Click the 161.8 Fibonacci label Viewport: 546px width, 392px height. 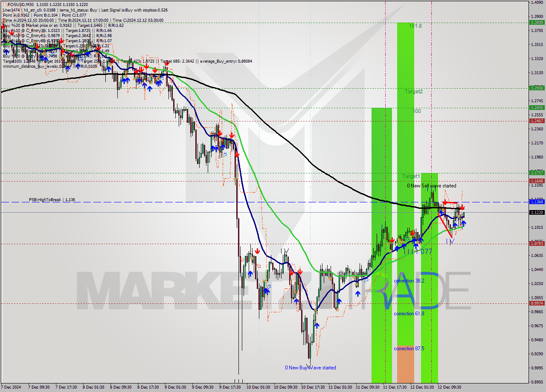[x=415, y=26]
